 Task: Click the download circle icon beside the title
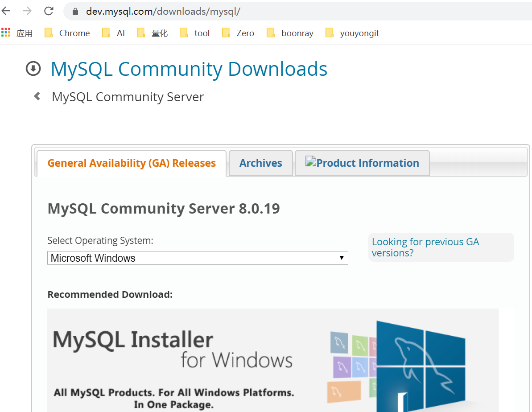click(33, 69)
